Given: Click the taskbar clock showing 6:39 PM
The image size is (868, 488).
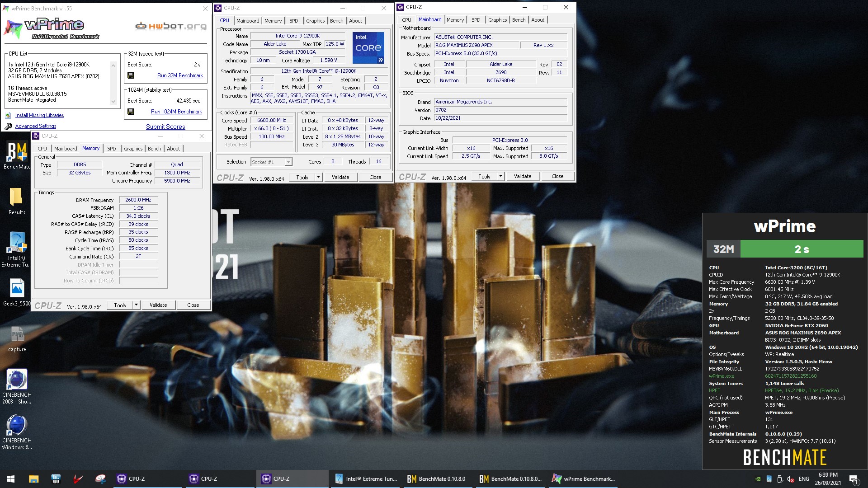Looking at the screenshot, I should tap(828, 479).
